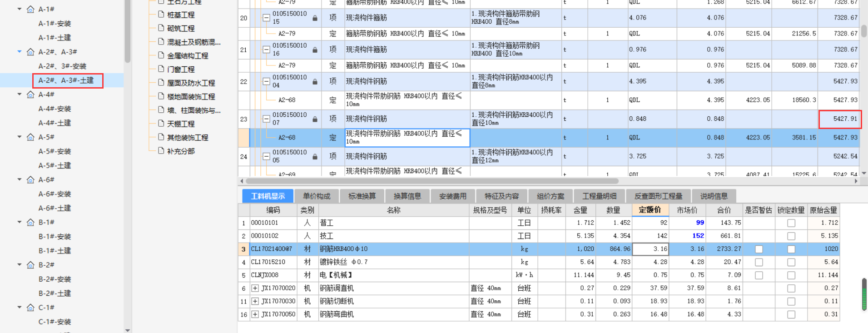Collapse the A-4# tree node arrow
This screenshot has height=333, width=868.
[x=20, y=94]
